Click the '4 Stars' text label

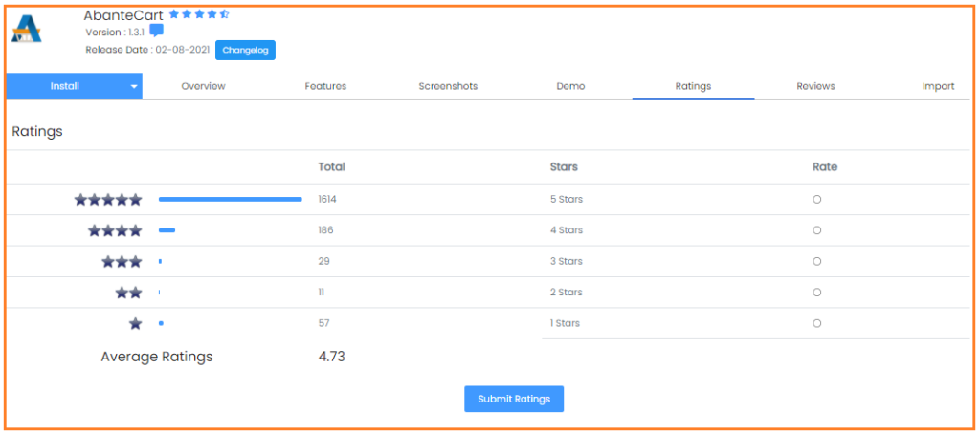[567, 230]
